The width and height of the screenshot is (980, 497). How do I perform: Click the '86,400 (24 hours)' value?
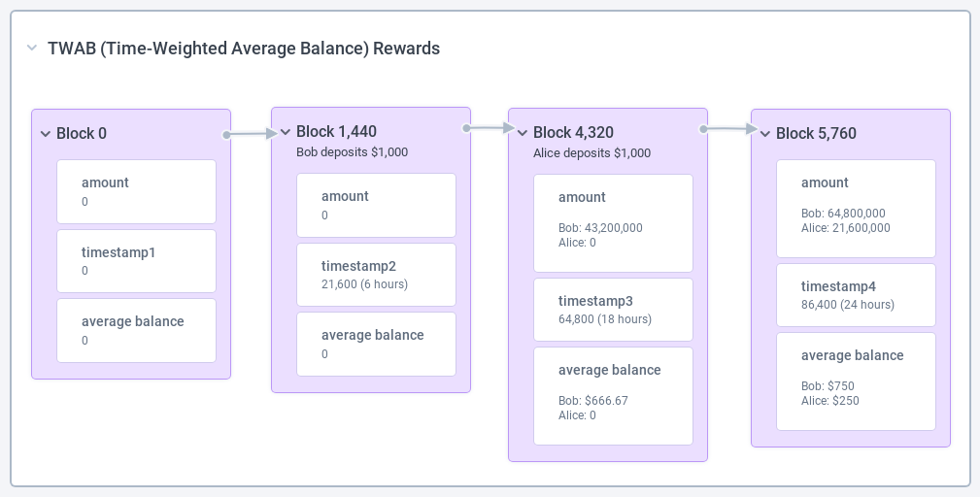848,305
